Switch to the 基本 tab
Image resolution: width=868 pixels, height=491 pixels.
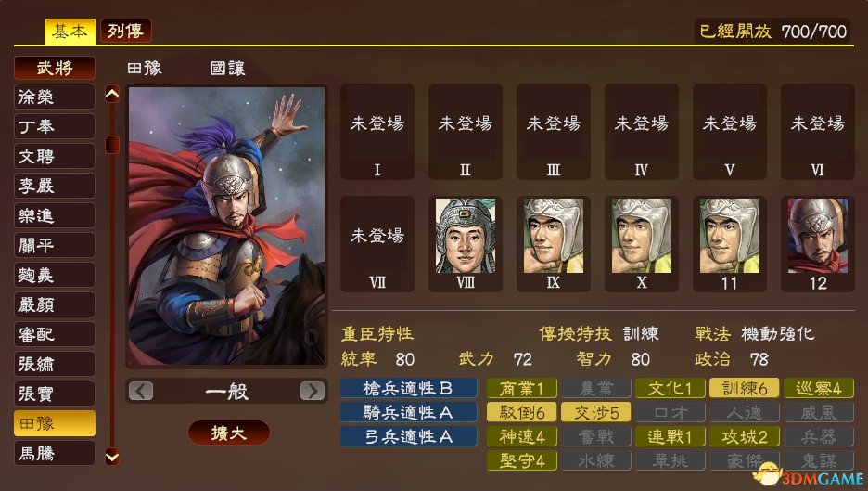point(70,31)
